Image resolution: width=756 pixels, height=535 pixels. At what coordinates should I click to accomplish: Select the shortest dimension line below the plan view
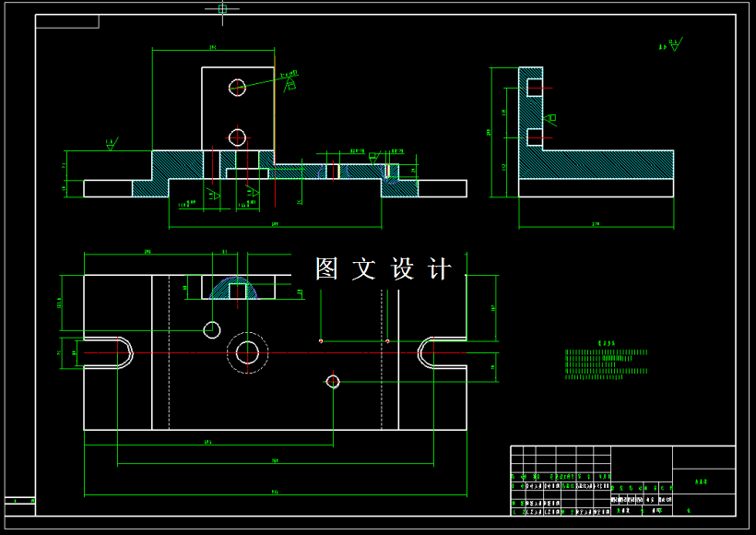point(208,444)
